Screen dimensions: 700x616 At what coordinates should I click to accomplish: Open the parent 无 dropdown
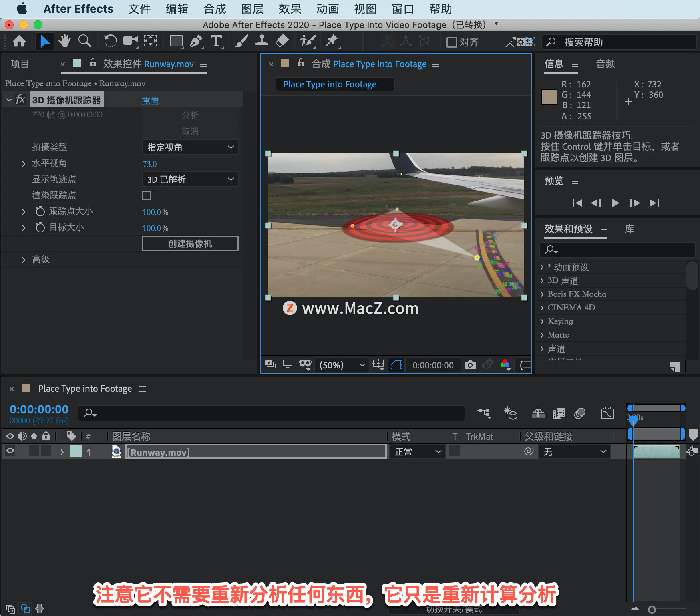click(574, 452)
